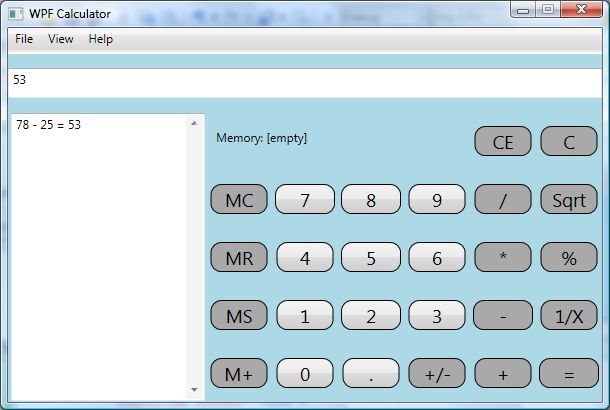The width and height of the screenshot is (610, 410).
Task: Open the View menu
Action: click(x=61, y=39)
